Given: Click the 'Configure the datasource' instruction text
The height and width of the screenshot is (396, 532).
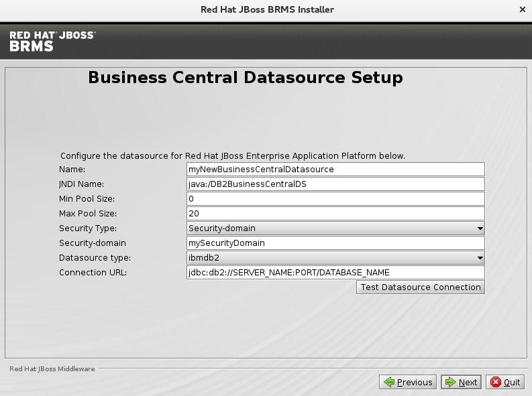Looking at the screenshot, I should pos(233,156).
